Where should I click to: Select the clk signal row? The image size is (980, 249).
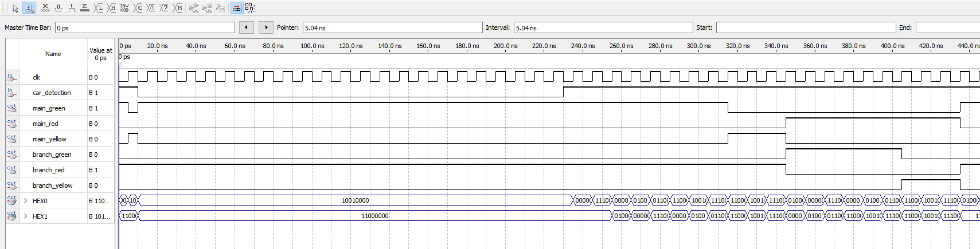pyautogui.click(x=60, y=77)
